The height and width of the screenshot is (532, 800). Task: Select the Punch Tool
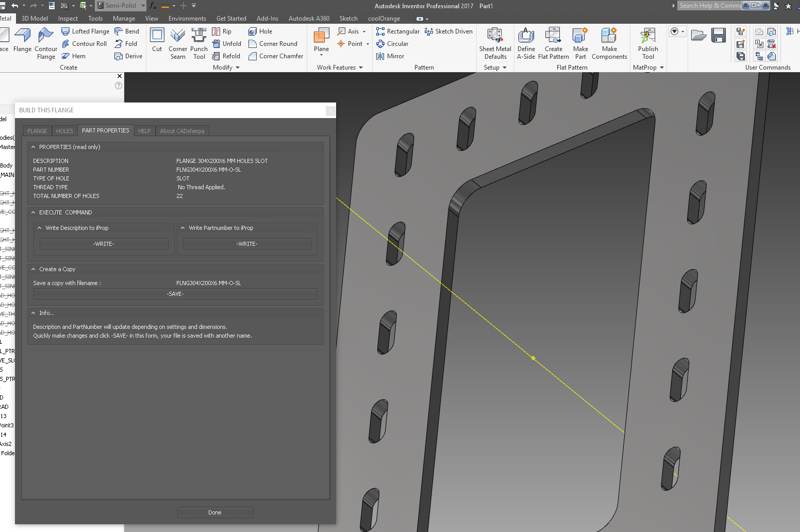pos(199,43)
